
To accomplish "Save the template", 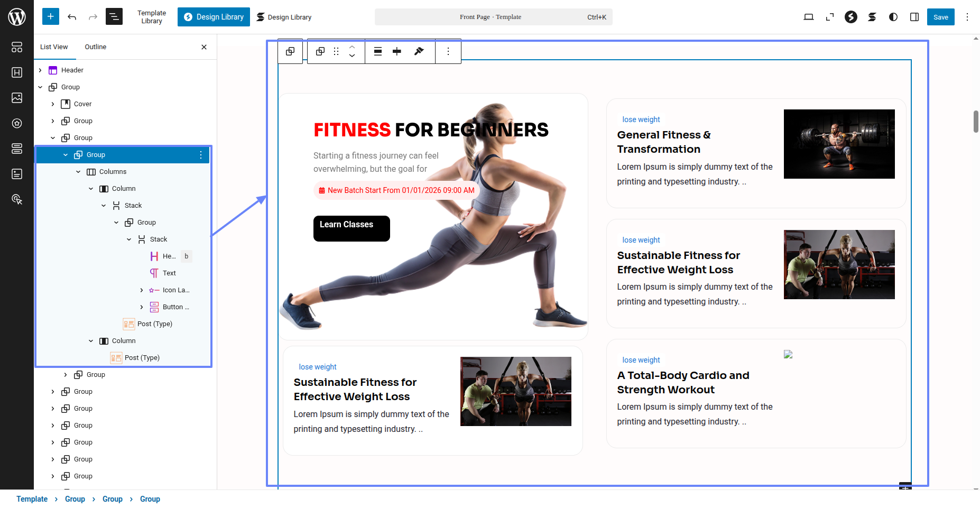I will [x=940, y=17].
